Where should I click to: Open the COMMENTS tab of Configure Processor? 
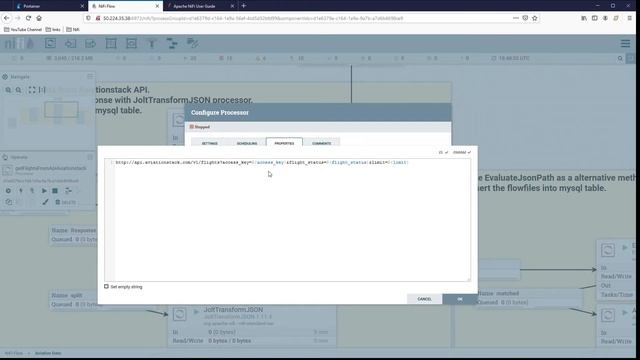[322, 143]
